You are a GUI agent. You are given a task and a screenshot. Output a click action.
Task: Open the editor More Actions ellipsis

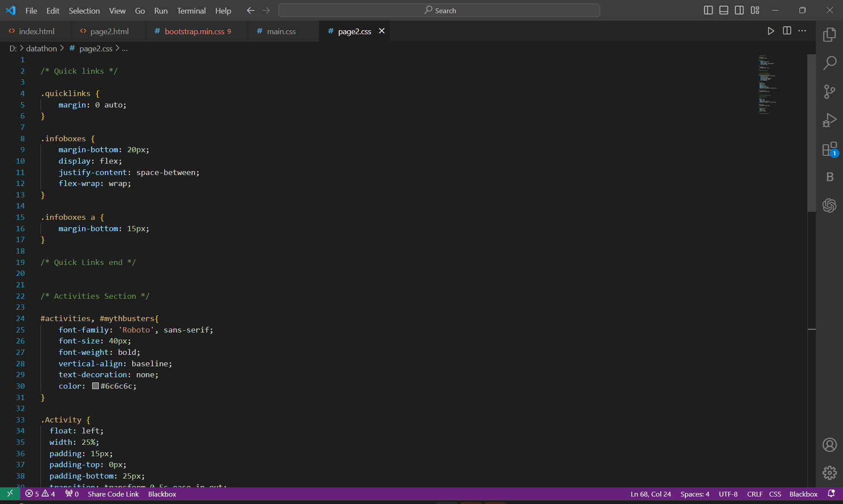pos(802,31)
